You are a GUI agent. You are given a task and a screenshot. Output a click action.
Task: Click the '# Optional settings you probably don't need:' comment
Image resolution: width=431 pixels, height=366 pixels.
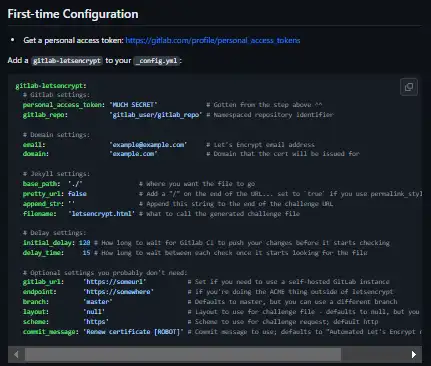[105, 273]
